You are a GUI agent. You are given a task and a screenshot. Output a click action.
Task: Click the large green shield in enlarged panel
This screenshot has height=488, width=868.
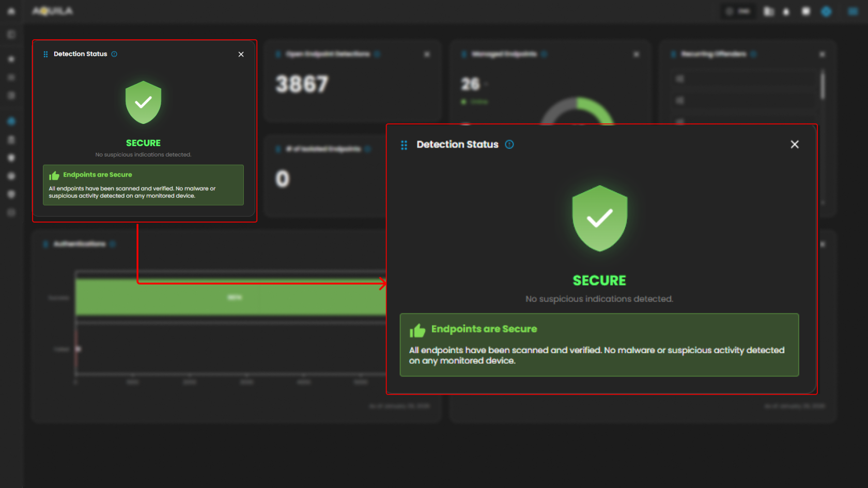click(x=599, y=218)
